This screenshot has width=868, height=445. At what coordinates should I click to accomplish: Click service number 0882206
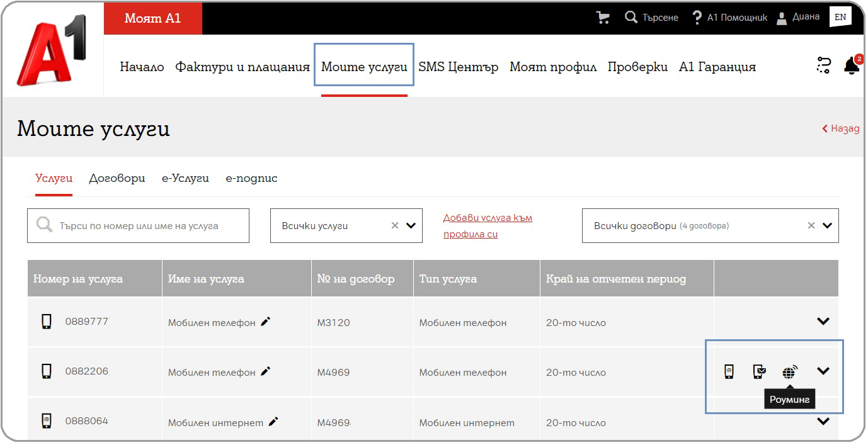pyautogui.click(x=87, y=371)
